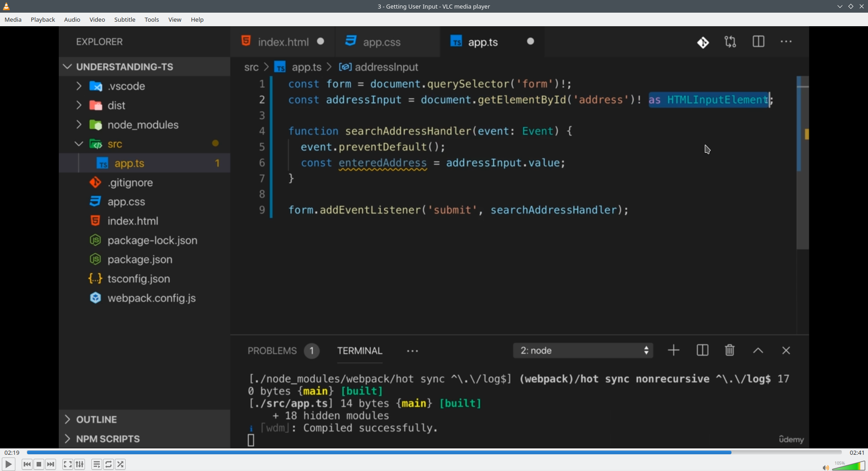Open the '2: node' terminal dropdown
Viewport: 868px width, 471px height.
tap(583, 351)
